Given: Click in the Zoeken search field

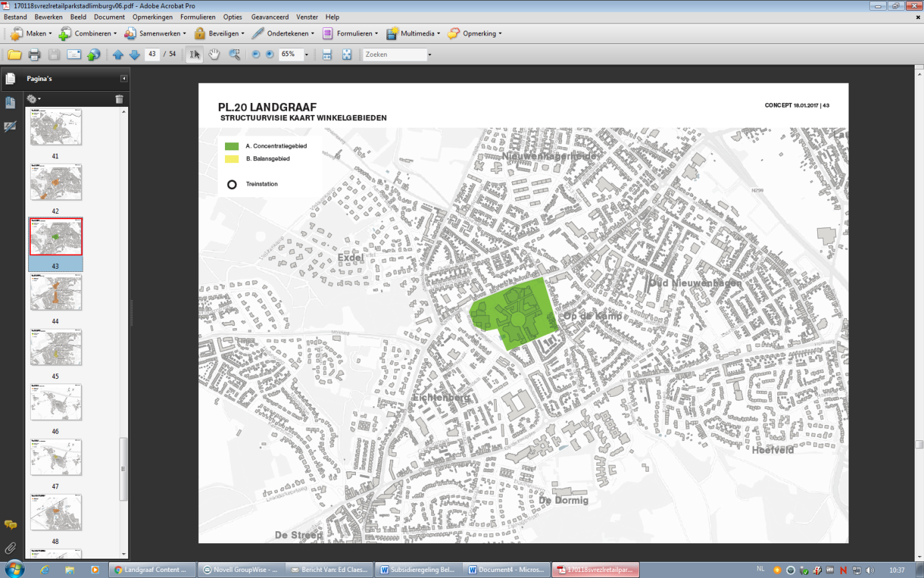Looking at the screenshot, I should 394,55.
